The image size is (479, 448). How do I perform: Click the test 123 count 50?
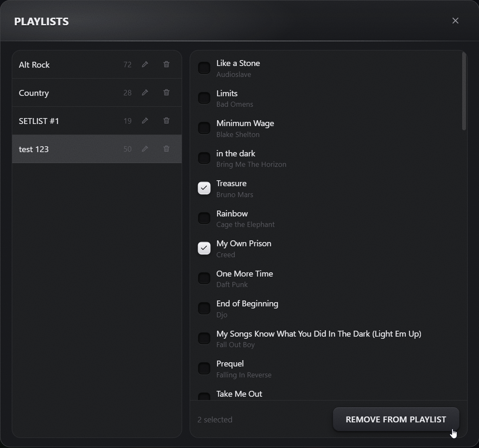[x=127, y=149]
